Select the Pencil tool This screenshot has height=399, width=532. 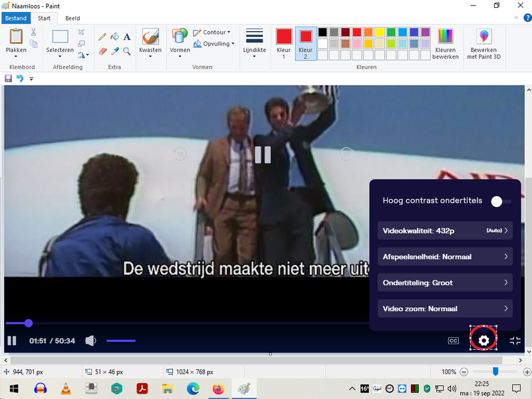pyautogui.click(x=102, y=37)
